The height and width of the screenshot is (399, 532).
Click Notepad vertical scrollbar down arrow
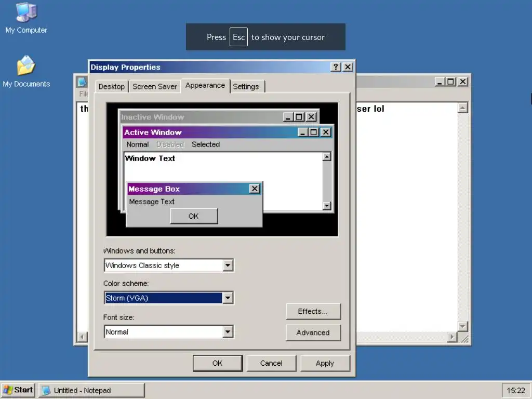[463, 326]
